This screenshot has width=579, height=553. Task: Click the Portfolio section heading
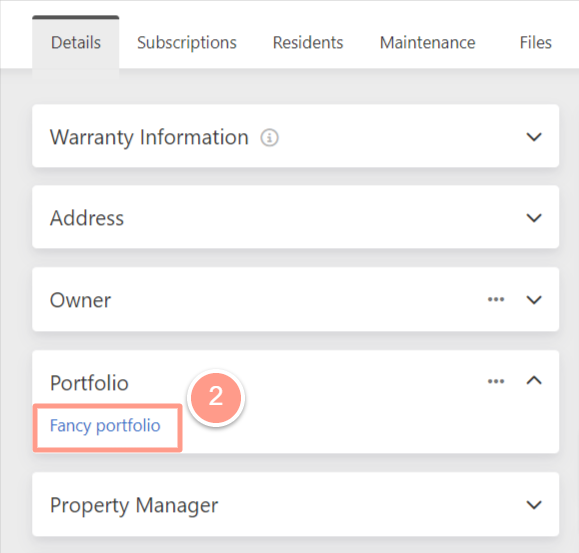coord(89,382)
